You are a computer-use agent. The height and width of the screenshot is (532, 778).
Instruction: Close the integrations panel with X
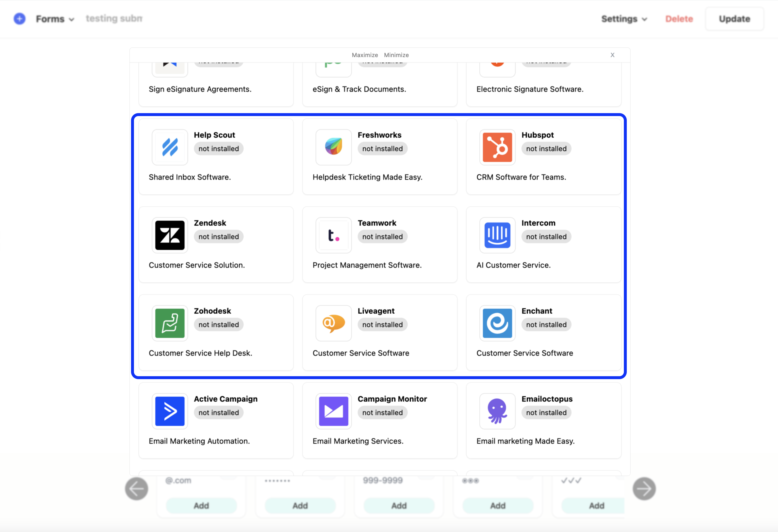point(612,55)
